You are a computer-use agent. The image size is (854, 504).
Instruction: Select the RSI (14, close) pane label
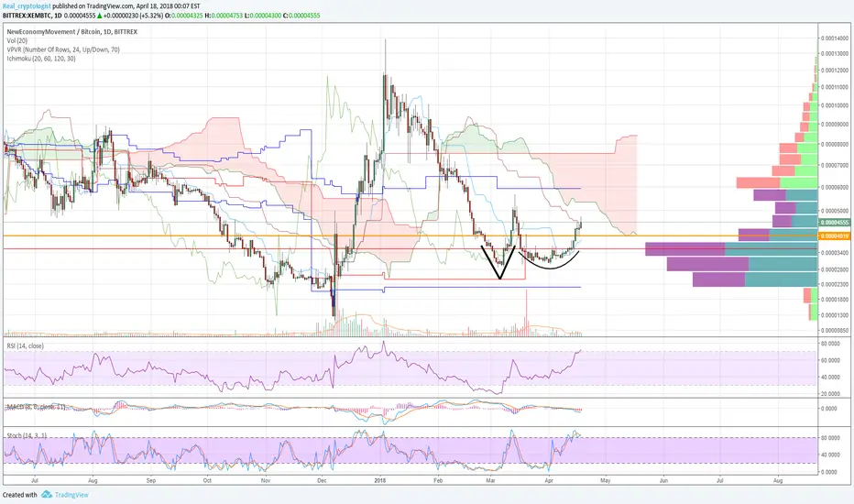point(25,346)
